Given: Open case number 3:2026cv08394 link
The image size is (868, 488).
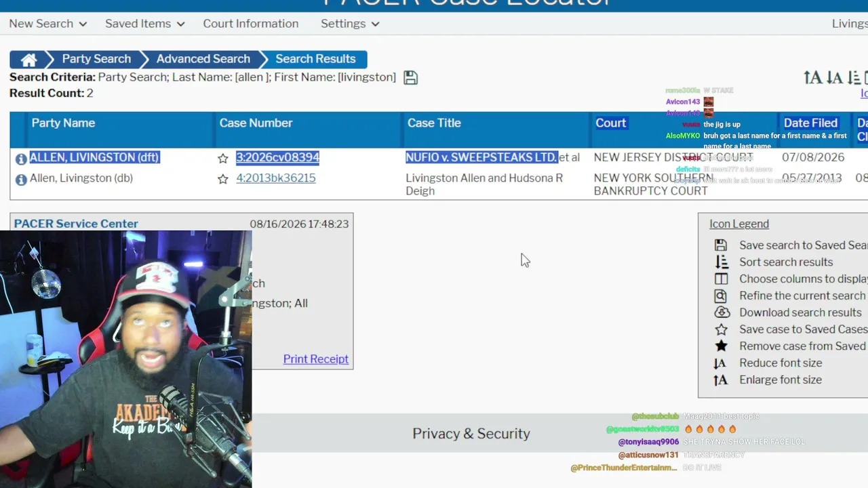Looking at the screenshot, I should (x=277, y=157).
